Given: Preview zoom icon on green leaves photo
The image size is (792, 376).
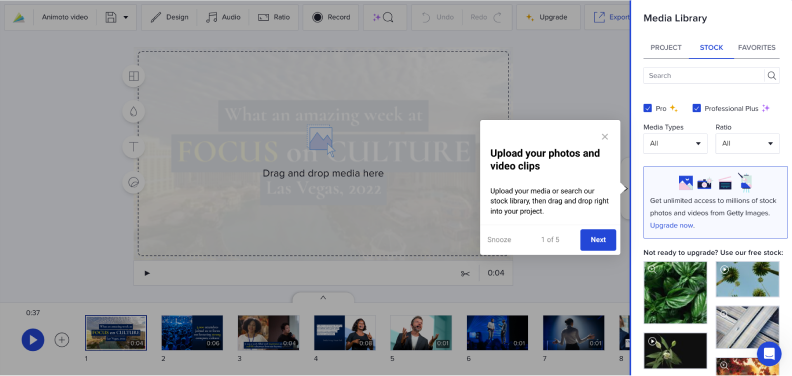Looking at the screenshot, I should (652, 269).
